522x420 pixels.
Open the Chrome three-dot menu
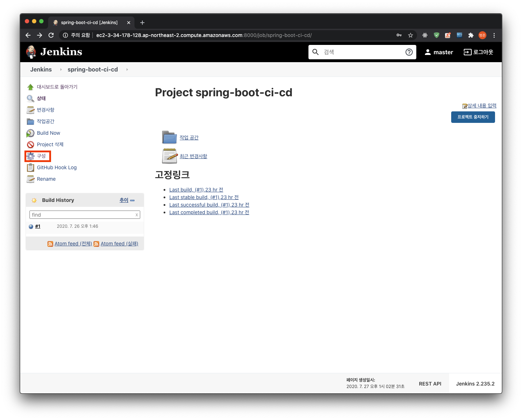pos(494,35)
